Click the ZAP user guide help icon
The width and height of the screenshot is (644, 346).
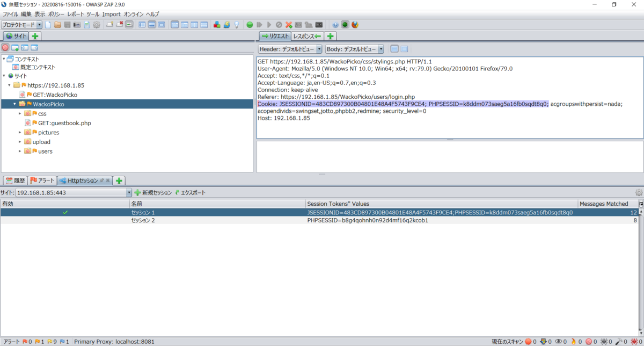click(335, 25)
